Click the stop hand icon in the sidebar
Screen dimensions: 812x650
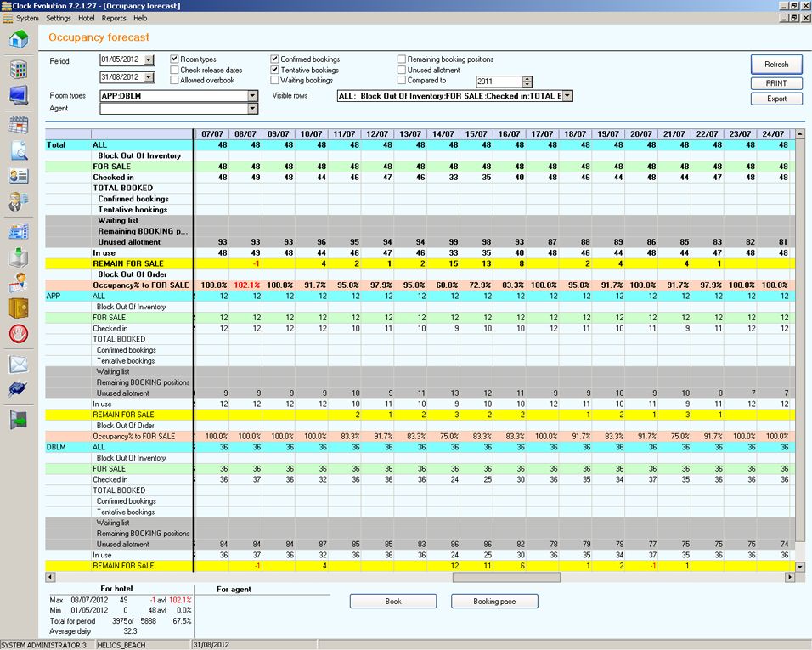coord(19,331)
